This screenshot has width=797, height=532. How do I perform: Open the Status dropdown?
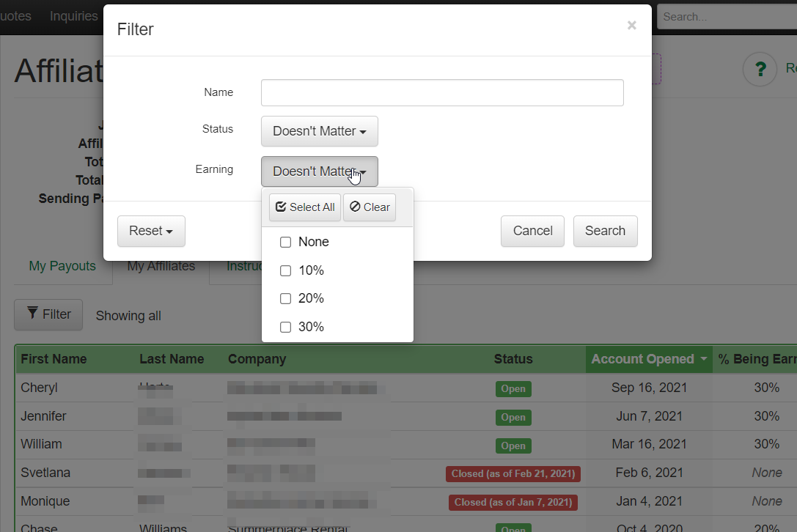point(319,131)
